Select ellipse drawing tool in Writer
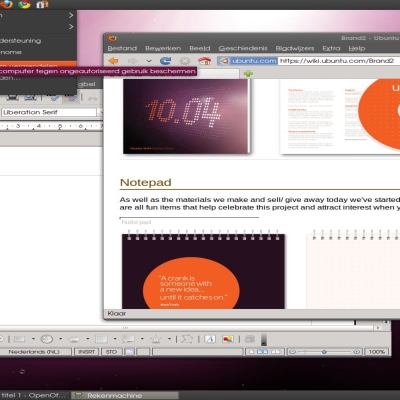 tap(47, 339)
